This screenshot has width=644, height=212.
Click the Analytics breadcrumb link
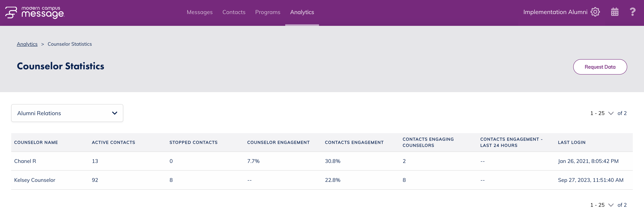[x=27, y=44]
